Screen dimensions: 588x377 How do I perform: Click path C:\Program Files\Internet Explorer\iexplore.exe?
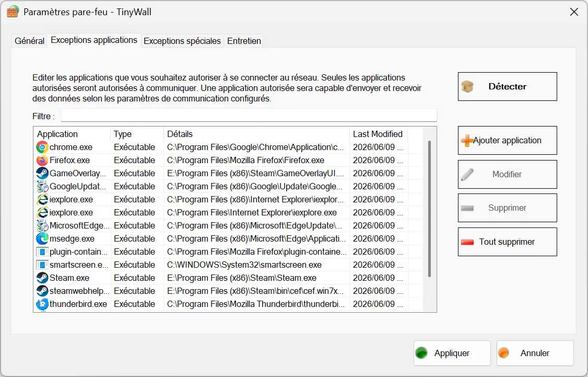coord(252,212)
